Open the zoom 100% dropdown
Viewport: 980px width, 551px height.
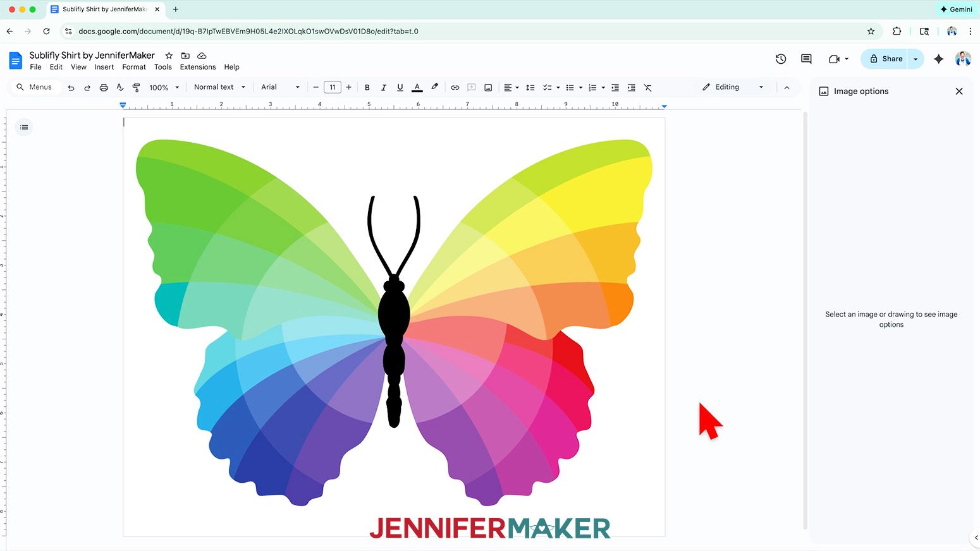164,88
